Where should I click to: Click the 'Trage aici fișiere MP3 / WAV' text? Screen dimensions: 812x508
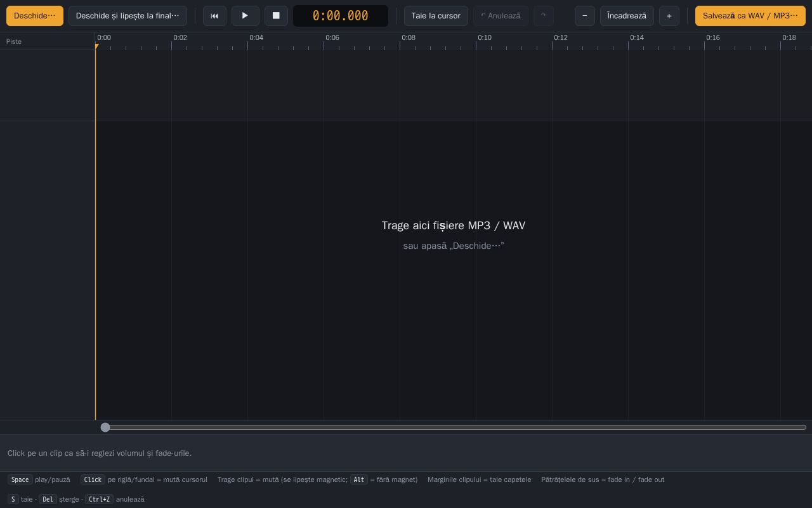tap(454, 225)
